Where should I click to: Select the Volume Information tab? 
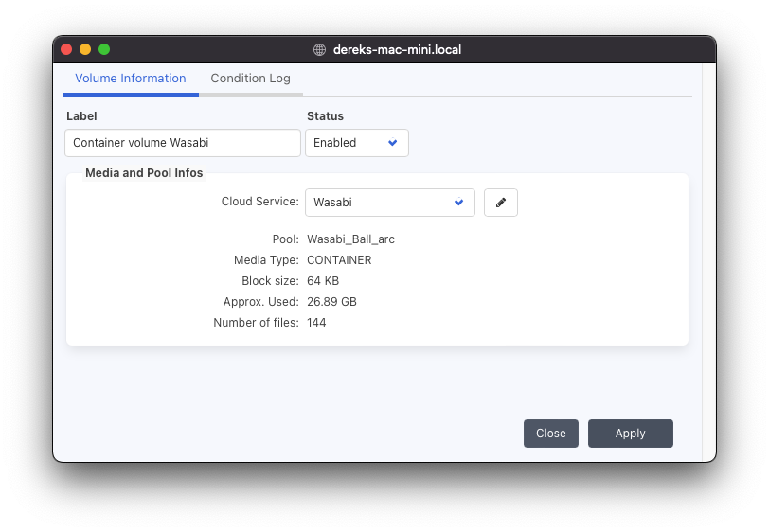point(131,79)
